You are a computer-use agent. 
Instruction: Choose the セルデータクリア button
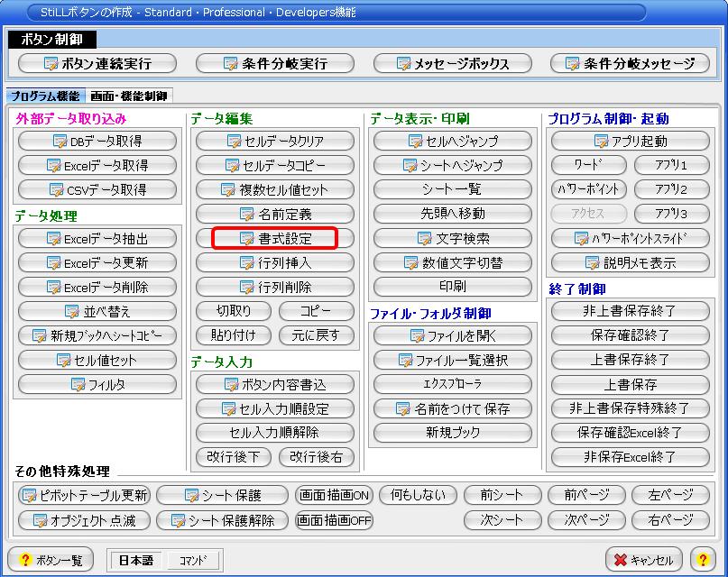coord(275,141)
